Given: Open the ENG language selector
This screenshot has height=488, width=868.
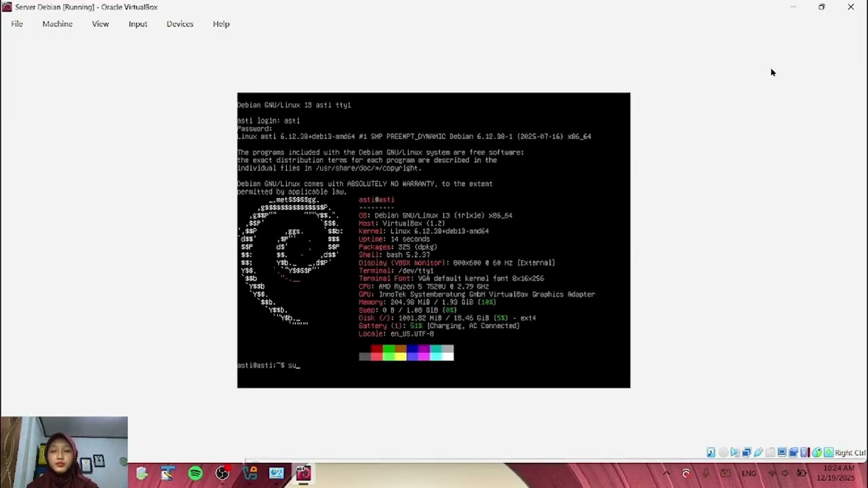Looking at the screenshot, I should (749, 473).
